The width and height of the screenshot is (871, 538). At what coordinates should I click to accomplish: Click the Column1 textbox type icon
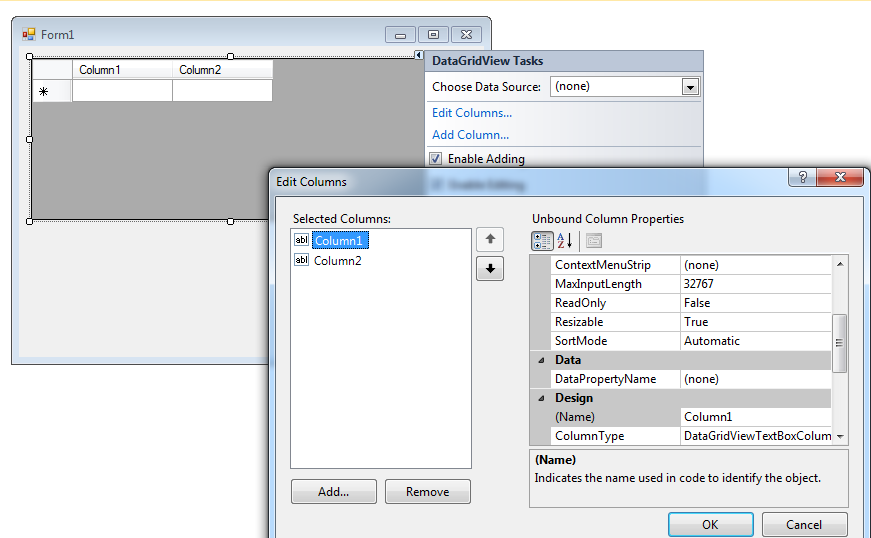[x=301, y=240]
